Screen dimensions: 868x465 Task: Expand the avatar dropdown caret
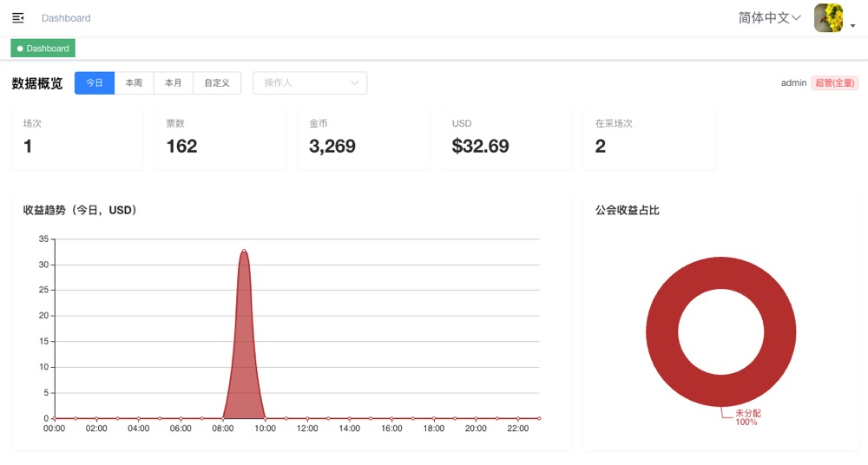852,25
